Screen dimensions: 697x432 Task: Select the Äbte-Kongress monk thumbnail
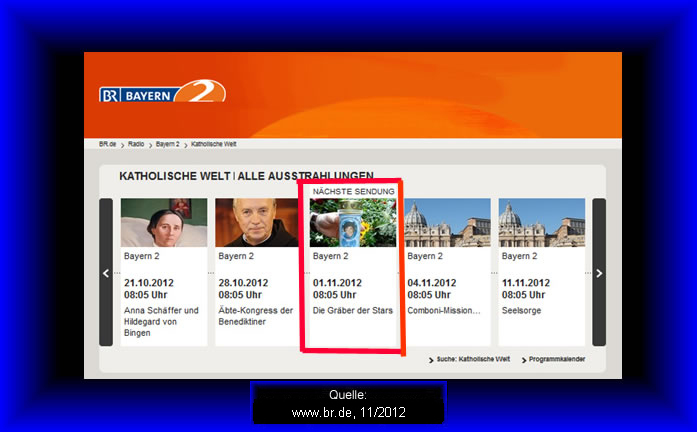click(258, 222)
